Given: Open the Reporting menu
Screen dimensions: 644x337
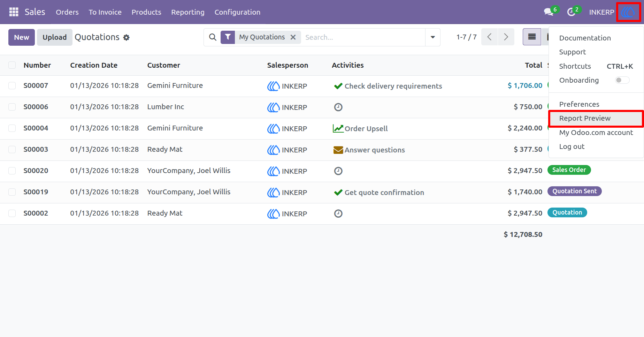Looking at the screenshot, I should 188,12.
